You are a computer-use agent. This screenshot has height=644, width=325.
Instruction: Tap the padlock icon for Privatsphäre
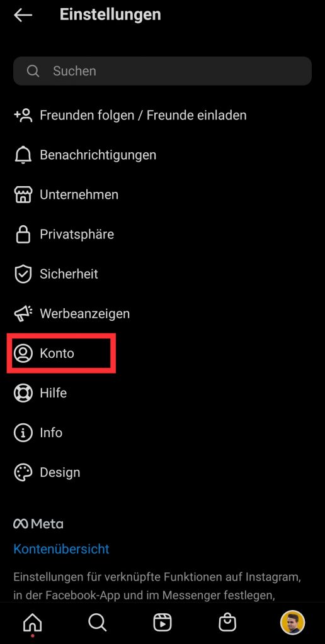[x=23, y=235]
